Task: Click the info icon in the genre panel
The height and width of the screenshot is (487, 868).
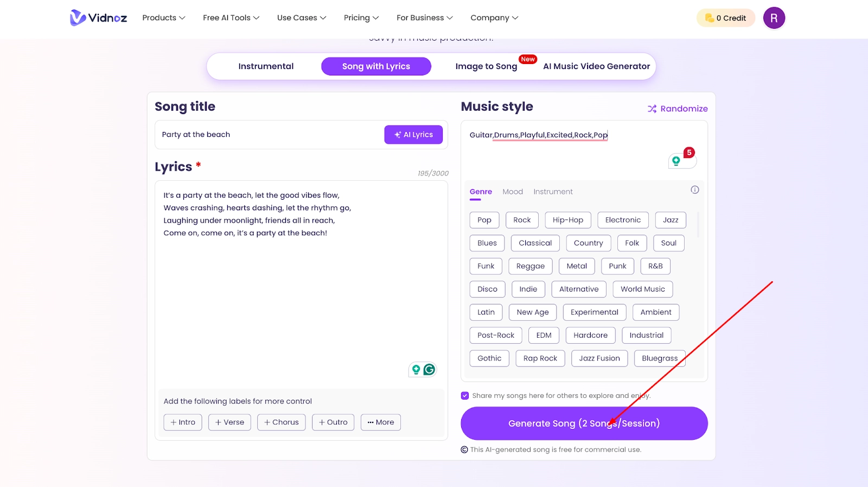Action: point(694,190)
